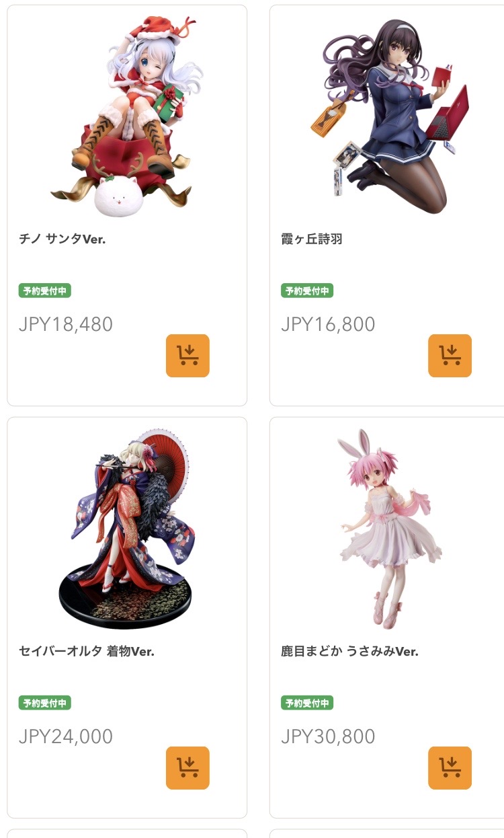Open product title 霞ヶ丘詩羽
The height and width of the screenshot is (838, 504).
(312, 239)
